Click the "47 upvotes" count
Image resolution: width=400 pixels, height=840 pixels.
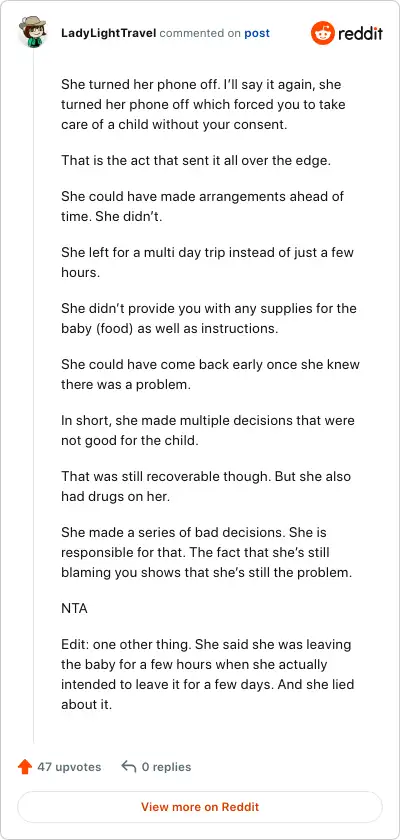click(69, 767)
